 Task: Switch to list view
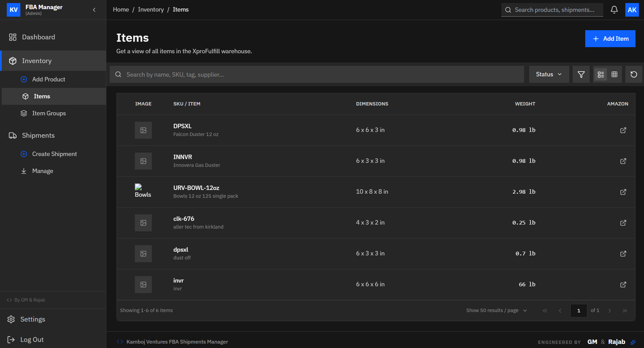(x=601, y=74)
